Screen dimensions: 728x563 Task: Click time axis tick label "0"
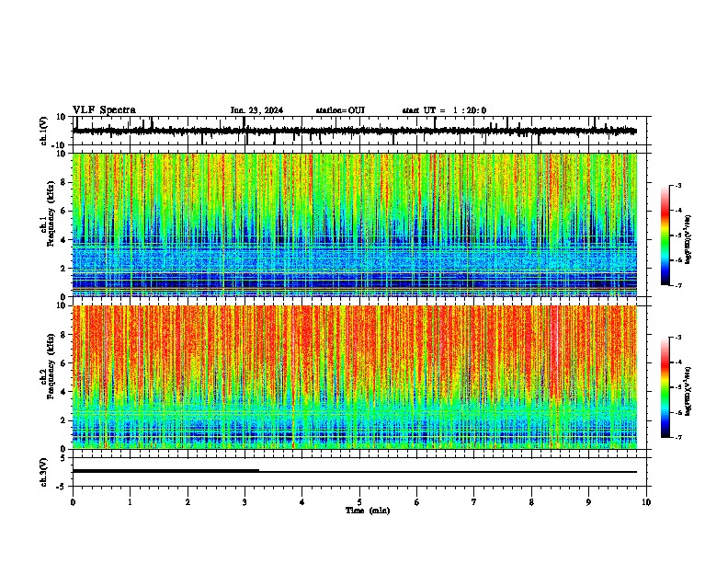(x=73, y=502)
